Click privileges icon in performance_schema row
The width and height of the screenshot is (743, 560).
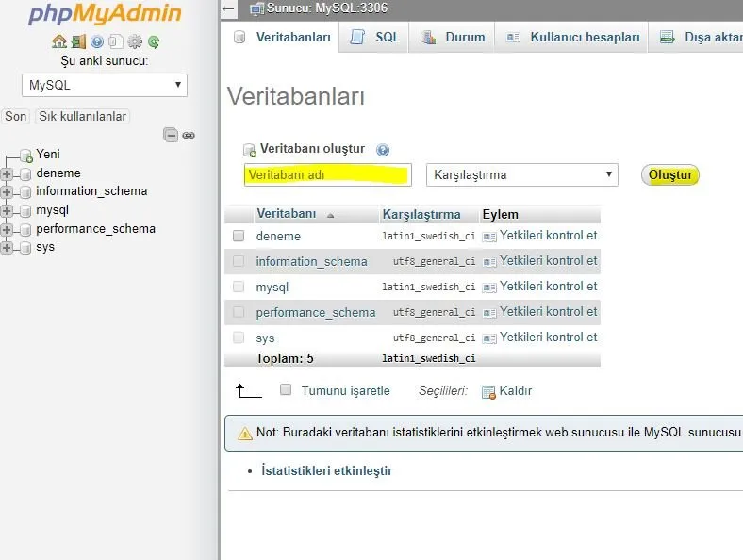[489, 313]
